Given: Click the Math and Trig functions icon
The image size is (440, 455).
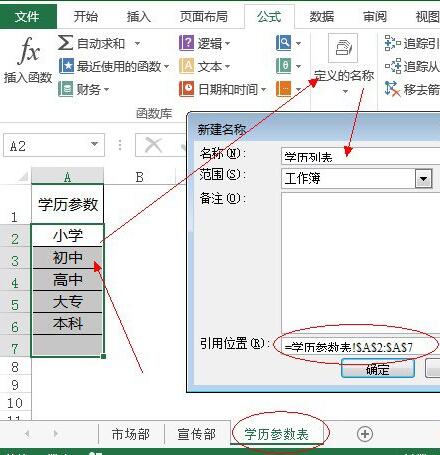Looking at the screenshot, I should (x=283, y=66).
